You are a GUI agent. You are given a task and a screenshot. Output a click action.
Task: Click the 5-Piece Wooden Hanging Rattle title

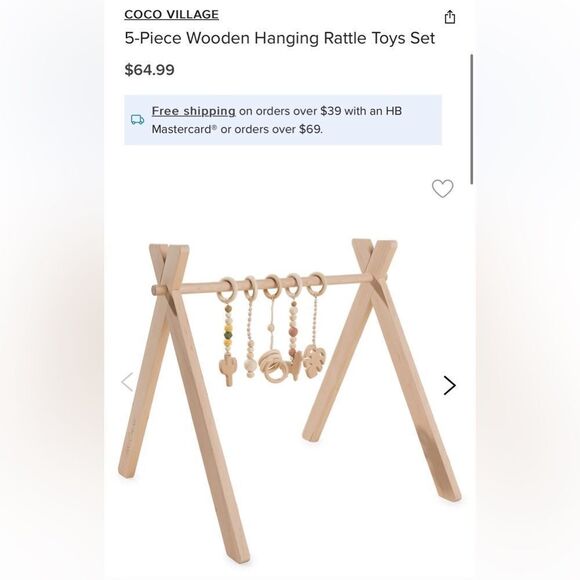(x=279, y=38)
